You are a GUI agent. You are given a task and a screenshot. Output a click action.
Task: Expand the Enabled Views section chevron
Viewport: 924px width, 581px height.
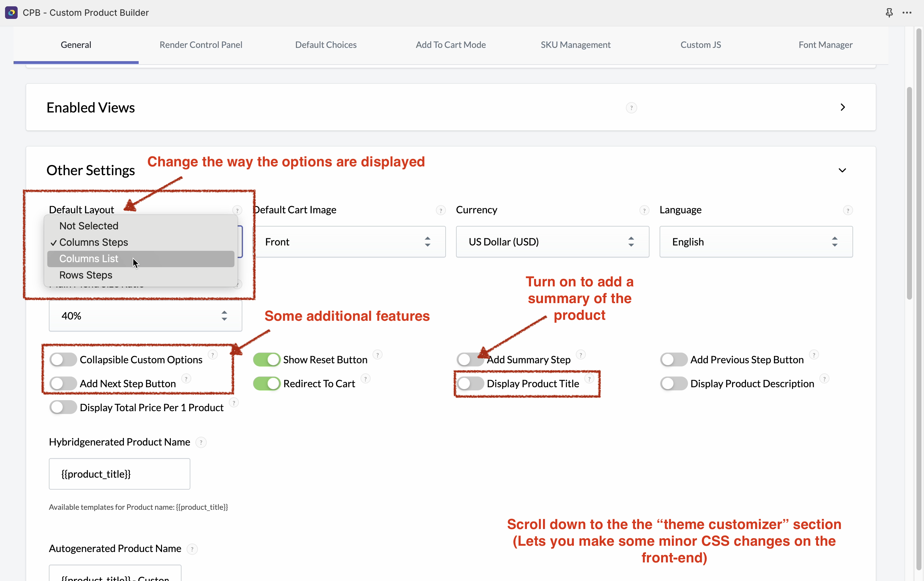coord(843,107)
